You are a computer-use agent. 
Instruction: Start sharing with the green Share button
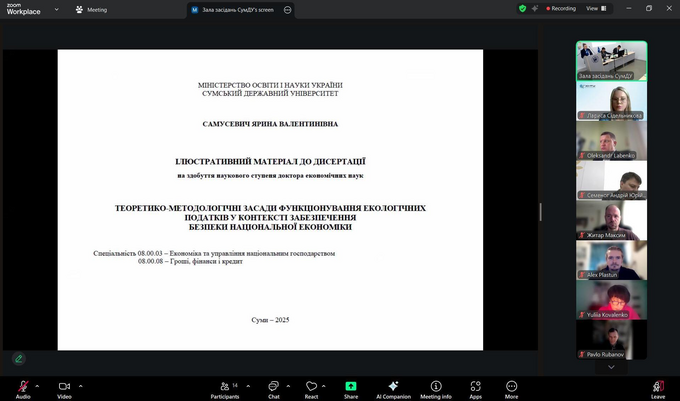click(x=351, y=387)
